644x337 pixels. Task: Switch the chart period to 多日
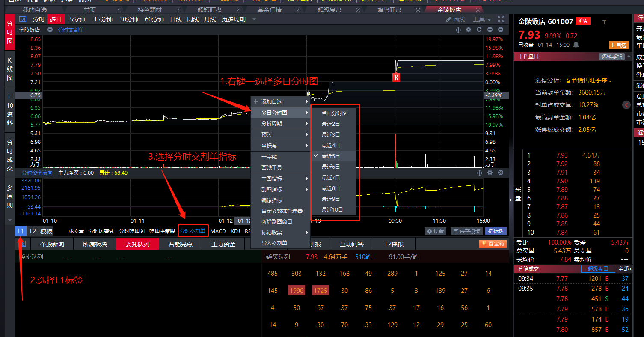(x=56, y=19)
